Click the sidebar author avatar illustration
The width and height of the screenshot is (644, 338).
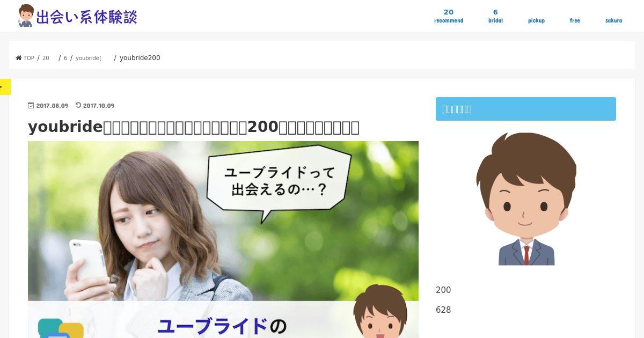point(526,199)
